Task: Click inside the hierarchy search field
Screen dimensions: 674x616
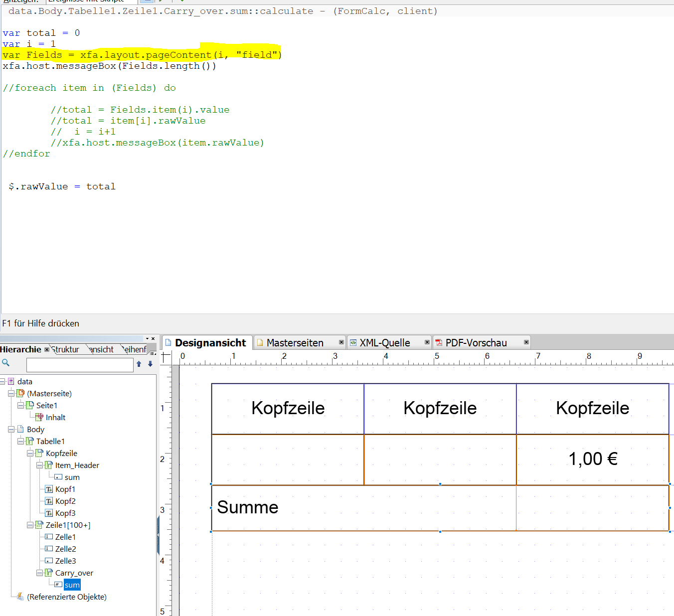Action: click(80, 364)
